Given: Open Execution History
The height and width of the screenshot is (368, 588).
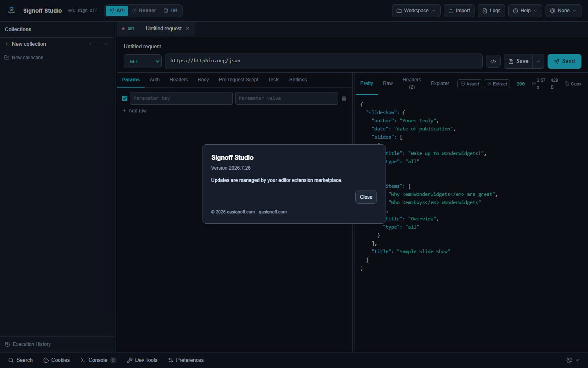Looking at the screenshot, I should (28, 344).
